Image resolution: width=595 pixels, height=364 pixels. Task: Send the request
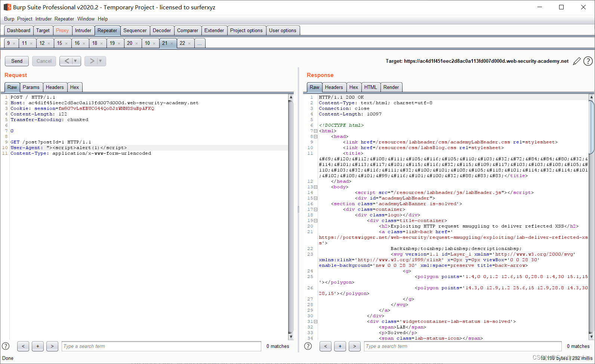click(x=17, y=61)
